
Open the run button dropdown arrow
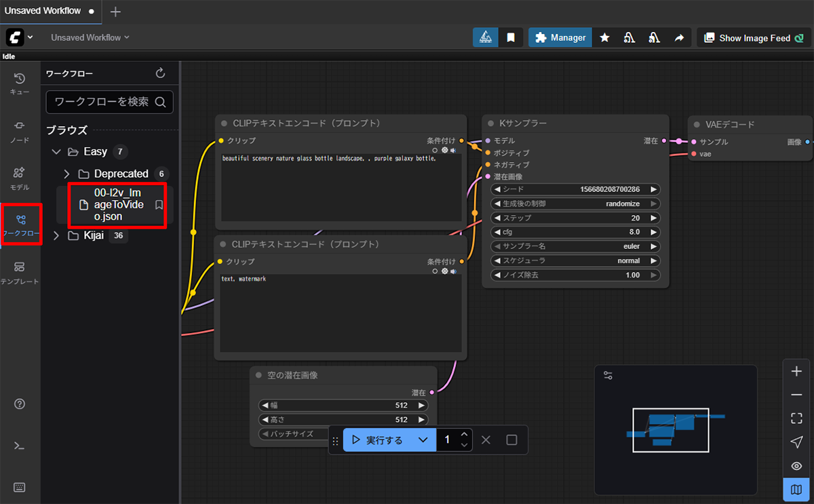(x=423, y=440)
